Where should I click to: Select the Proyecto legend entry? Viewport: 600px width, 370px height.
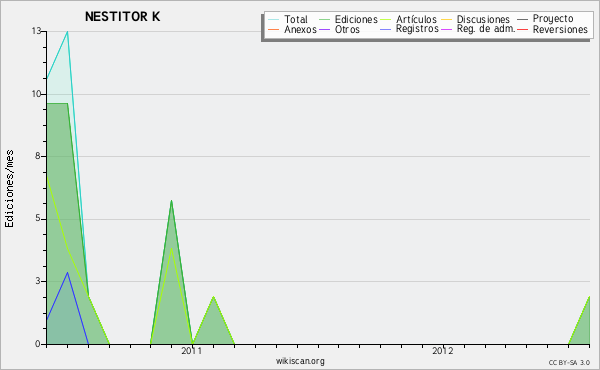[553, 19]
